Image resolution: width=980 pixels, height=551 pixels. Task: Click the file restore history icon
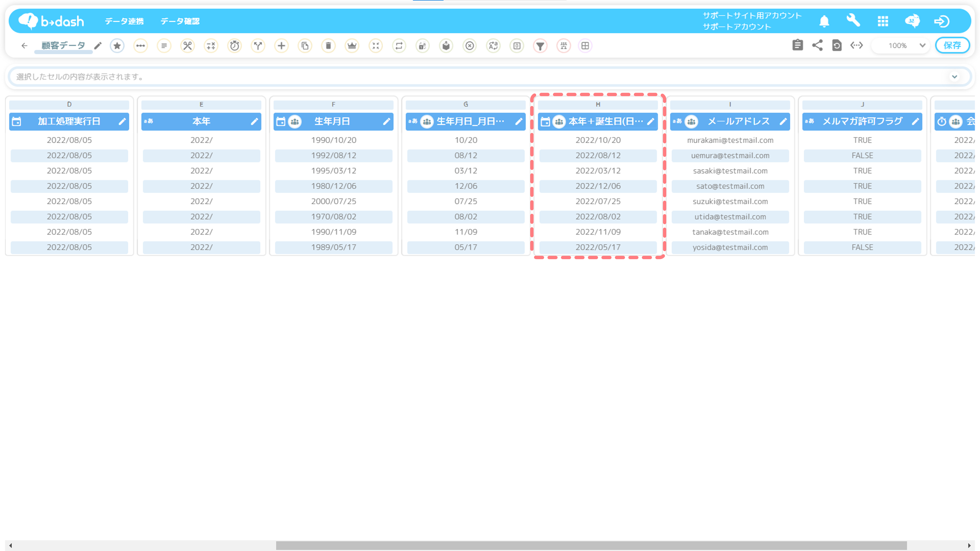pyautogui.click(x=837, y=45)
